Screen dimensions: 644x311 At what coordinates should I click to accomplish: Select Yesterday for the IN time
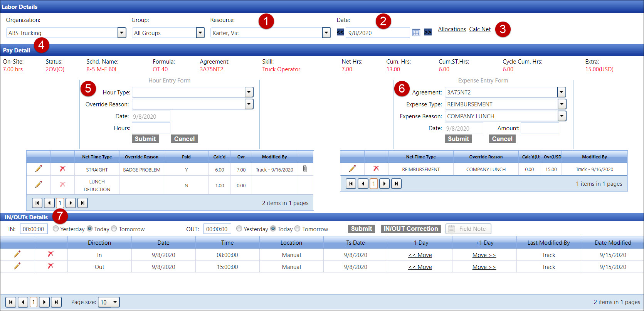tap(56, 229)
